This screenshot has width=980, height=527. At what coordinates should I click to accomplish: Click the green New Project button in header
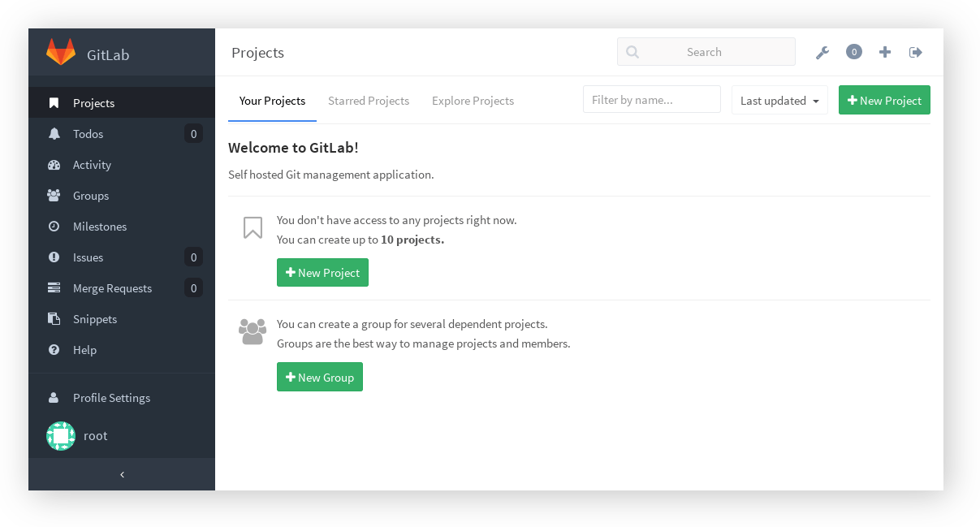click(x=884, y=101)
